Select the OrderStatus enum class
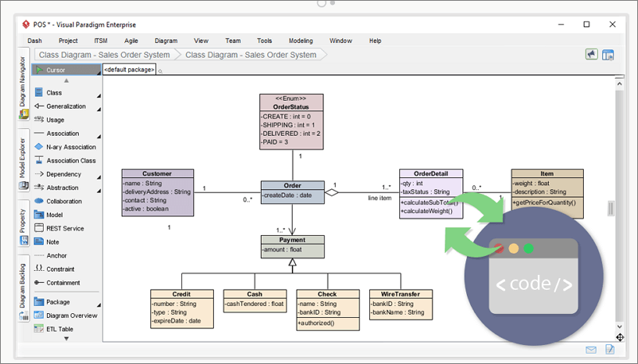Viewport: 638px width, 364px height. click(x=291, y=122)
